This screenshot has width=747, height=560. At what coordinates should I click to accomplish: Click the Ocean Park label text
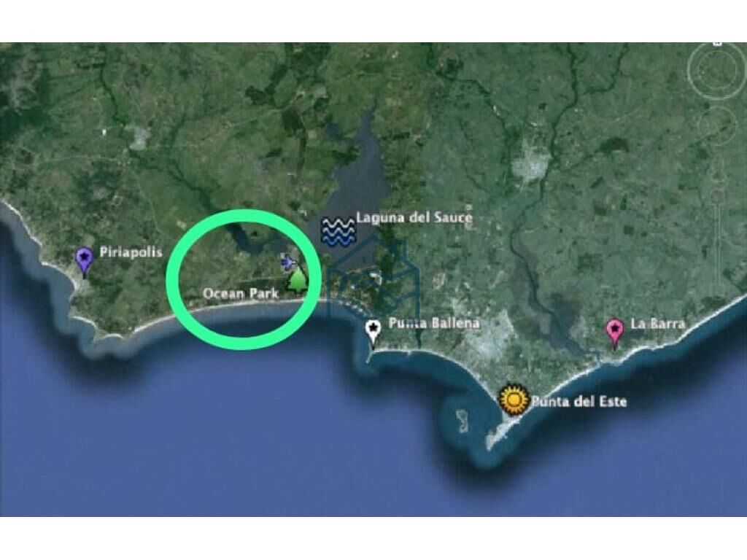pyautogui.click(x=241, y=293)
